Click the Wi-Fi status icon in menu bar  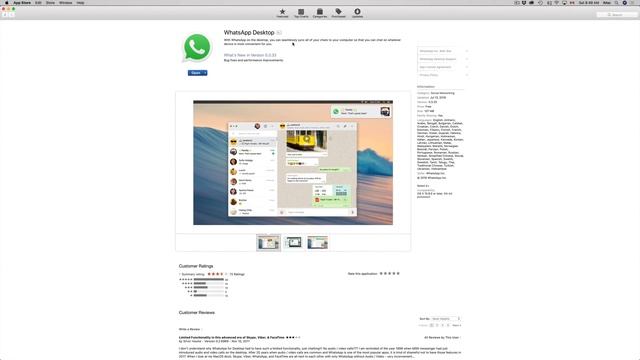click(x=556, y=2)
